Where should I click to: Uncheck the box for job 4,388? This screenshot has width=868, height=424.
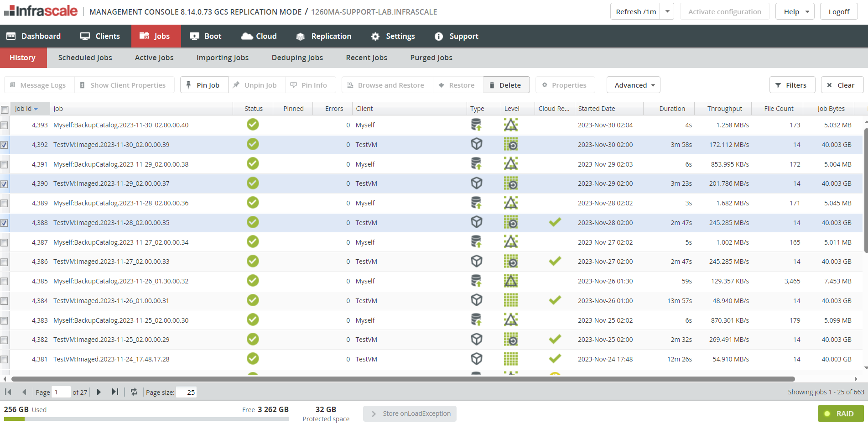(x=4, y=223)
